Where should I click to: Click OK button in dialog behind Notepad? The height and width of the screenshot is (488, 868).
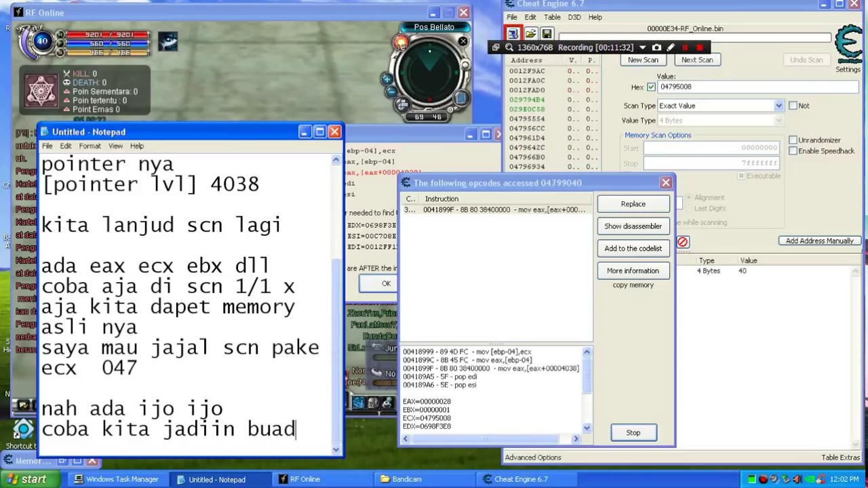386,284
